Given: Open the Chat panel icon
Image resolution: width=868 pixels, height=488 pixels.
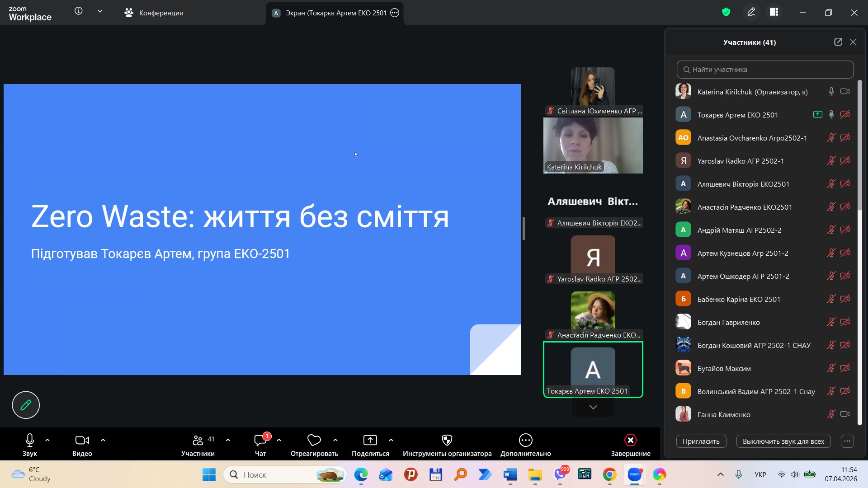Looking at the screenshot, I should [260, 440].
